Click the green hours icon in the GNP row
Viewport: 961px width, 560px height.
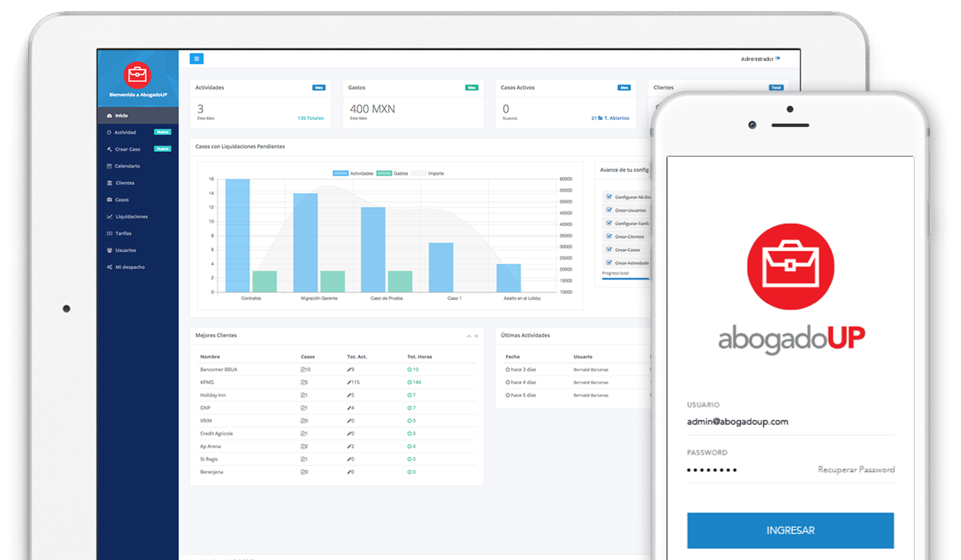click(x=409, y=408)
